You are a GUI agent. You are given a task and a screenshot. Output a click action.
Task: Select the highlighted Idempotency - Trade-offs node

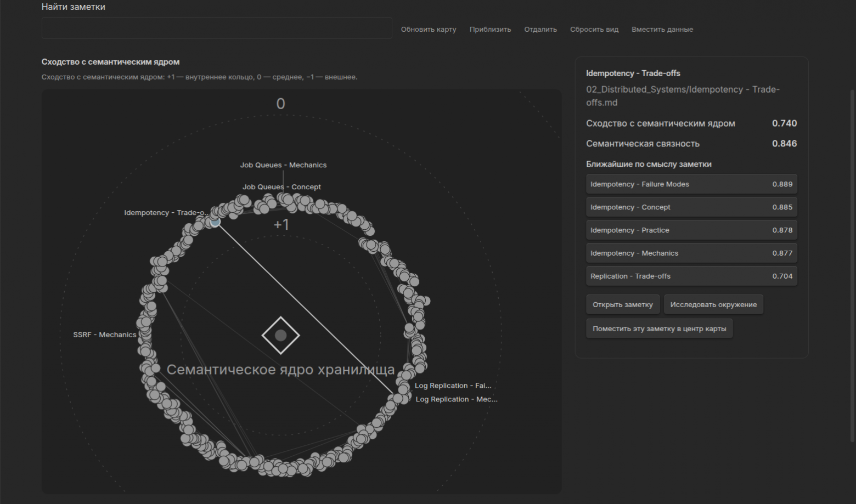pyautogui.click(x=216, y=222)
